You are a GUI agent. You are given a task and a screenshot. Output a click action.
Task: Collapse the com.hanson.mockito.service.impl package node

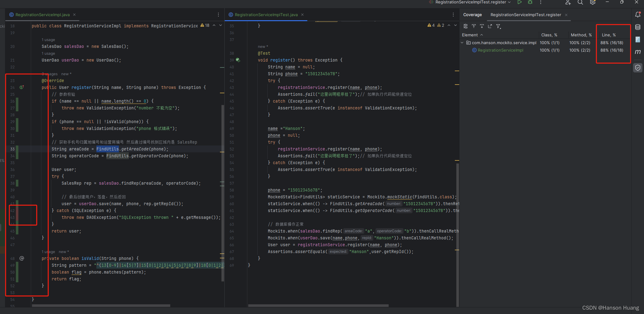click(x=462, y=43)
